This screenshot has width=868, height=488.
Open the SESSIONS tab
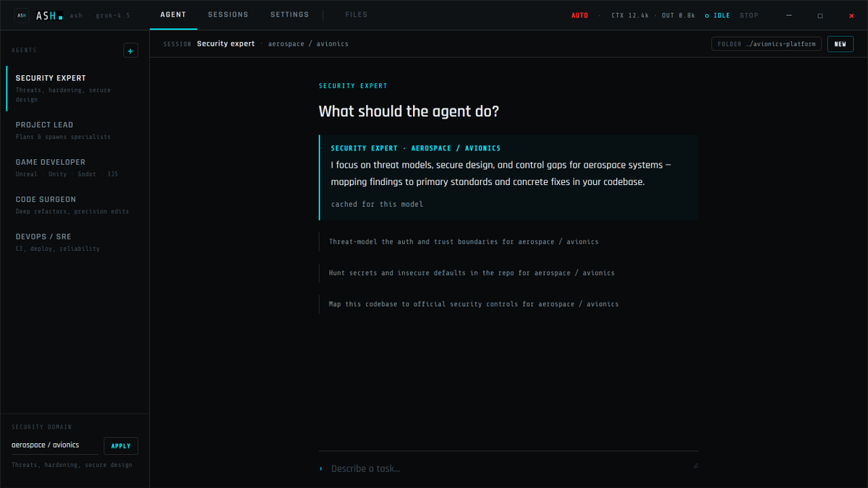click(x=228, y=15)
